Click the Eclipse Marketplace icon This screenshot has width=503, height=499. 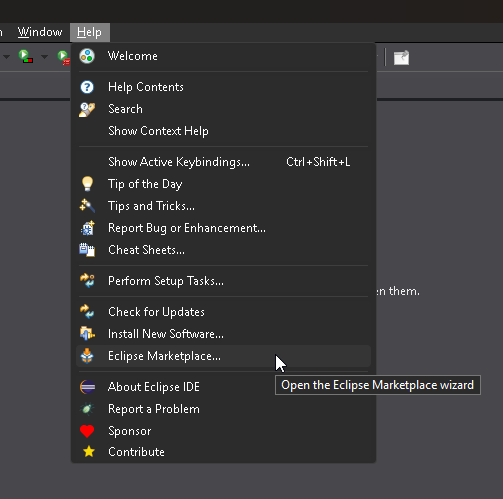click(87, 356)
